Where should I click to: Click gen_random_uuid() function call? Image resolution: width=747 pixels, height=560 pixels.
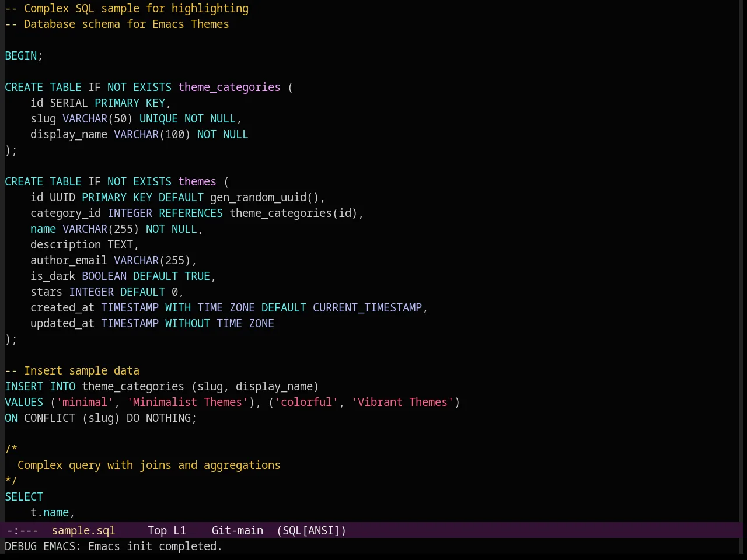(264, 197)
